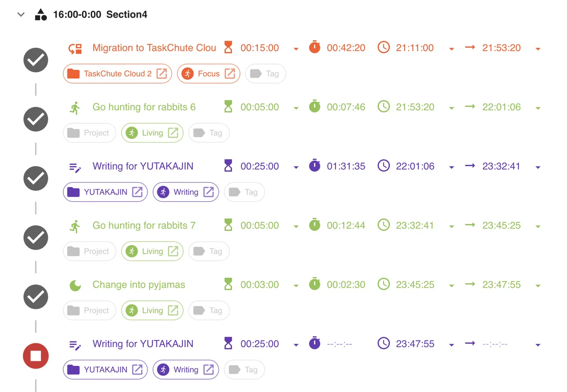Uncheck the completed Migration to TaskChute task

[x=36, y=60]
